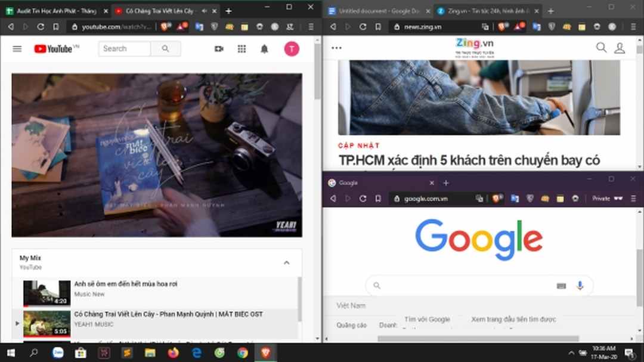Select the Zing.vn tab
This screenshot has width=644, height=362.
tap(488, 11)
